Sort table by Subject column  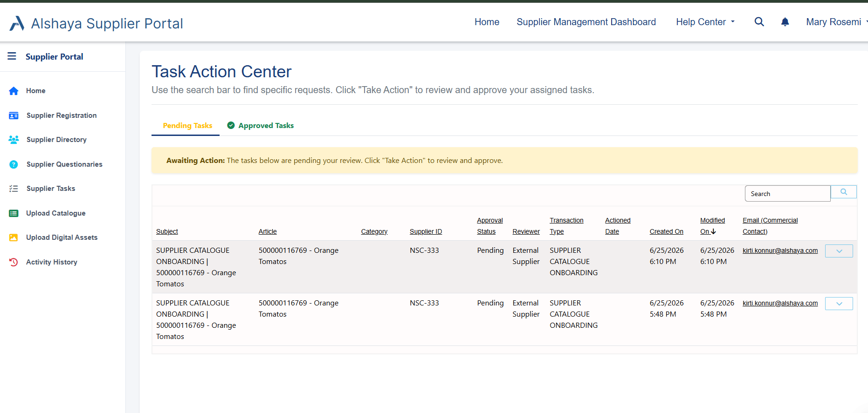(x=167, y=231)
